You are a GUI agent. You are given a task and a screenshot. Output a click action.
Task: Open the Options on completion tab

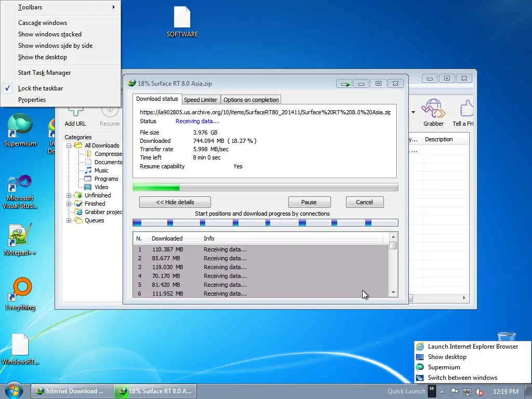[x=251, y=100]
